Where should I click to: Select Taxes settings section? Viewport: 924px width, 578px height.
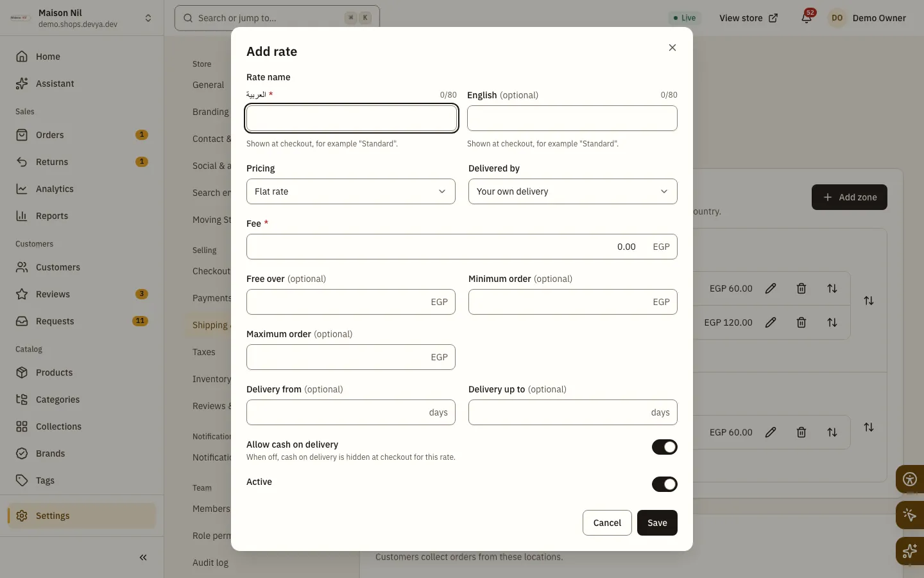[204, 352]
